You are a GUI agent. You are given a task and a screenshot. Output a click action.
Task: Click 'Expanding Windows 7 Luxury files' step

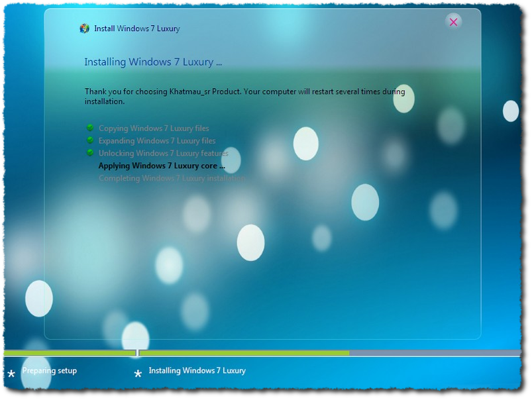point(157,141)
